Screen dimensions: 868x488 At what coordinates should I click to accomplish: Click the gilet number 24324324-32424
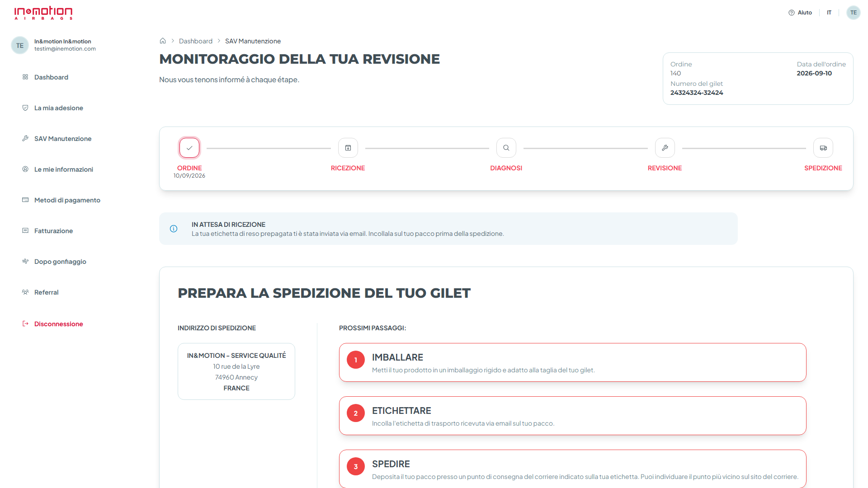click(697, 93)
